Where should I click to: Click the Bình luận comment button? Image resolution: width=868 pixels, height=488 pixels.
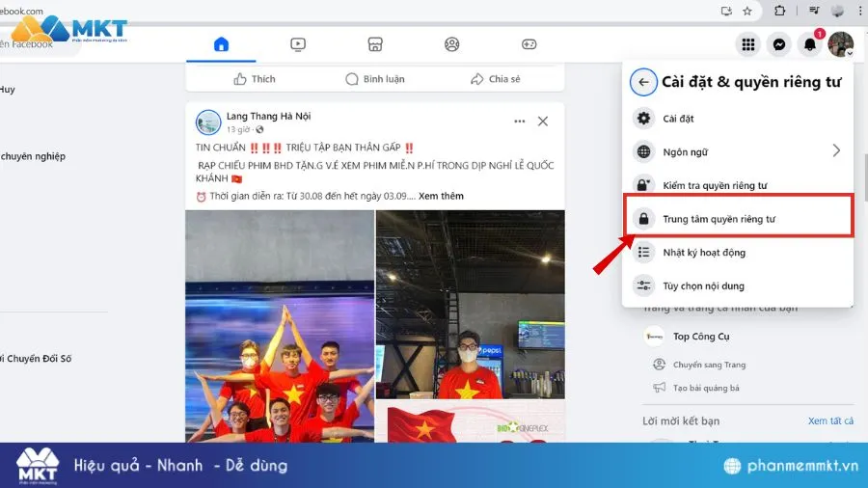tap(375, 79)
